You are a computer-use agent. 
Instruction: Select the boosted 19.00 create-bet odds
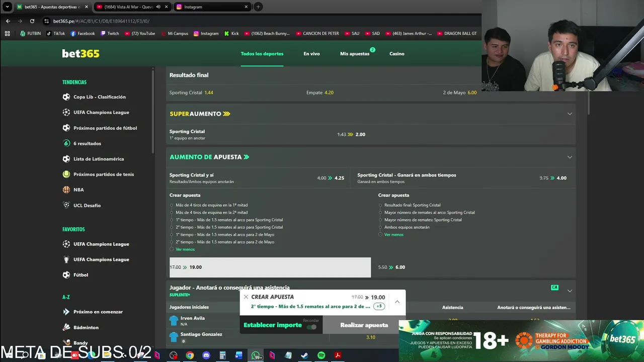coord(270,267)
